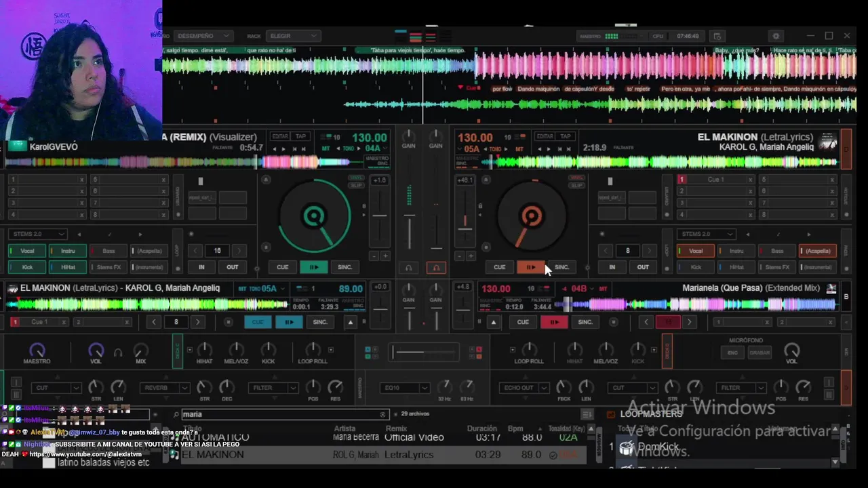Click TAP tab on left deck

click(300, 137)
